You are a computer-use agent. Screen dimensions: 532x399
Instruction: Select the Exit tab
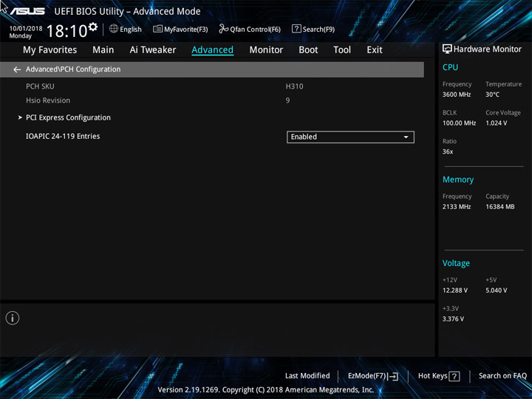click(375, 50)
